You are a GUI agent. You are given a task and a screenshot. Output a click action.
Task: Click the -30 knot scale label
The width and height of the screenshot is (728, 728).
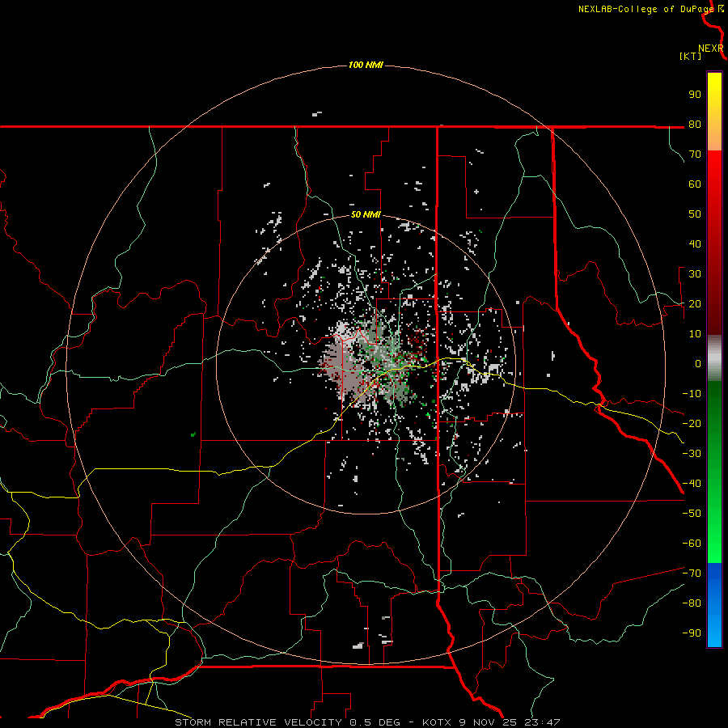(692, 454)
